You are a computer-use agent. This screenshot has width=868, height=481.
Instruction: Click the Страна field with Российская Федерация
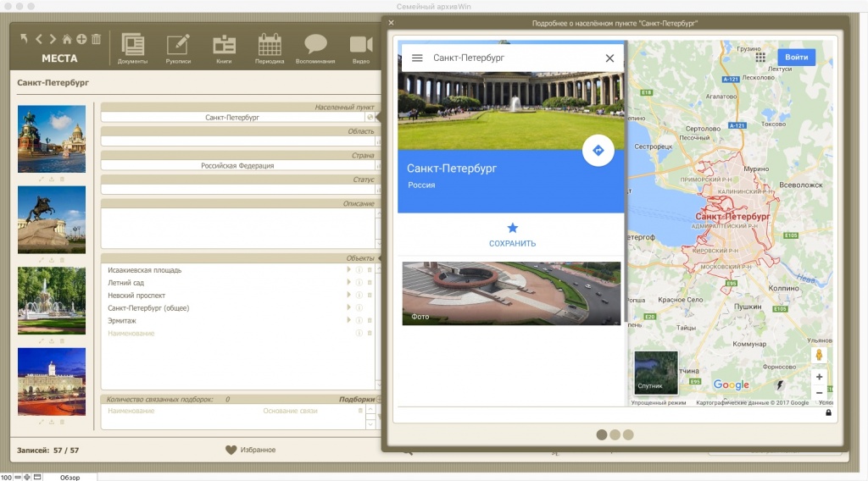click(x=238, y=165)
